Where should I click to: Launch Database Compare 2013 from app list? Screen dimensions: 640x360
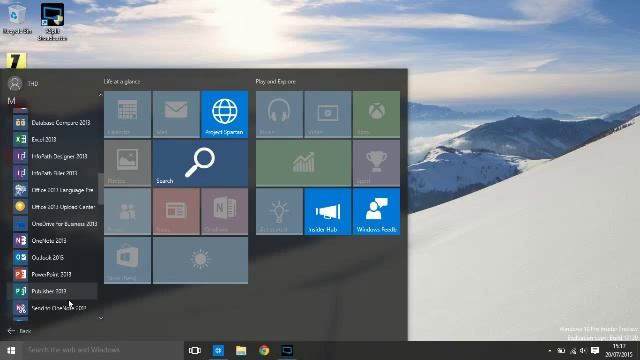(x=52, y=122)
